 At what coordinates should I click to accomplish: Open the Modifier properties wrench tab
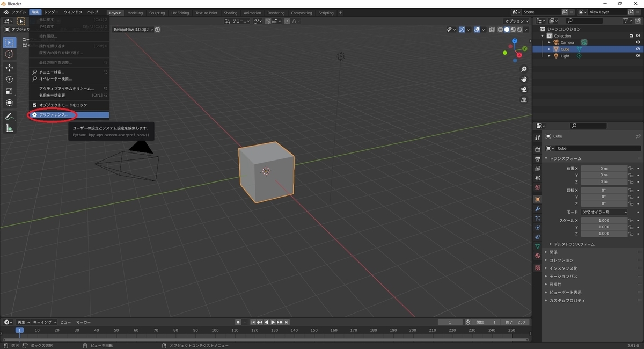pos(537,208)
